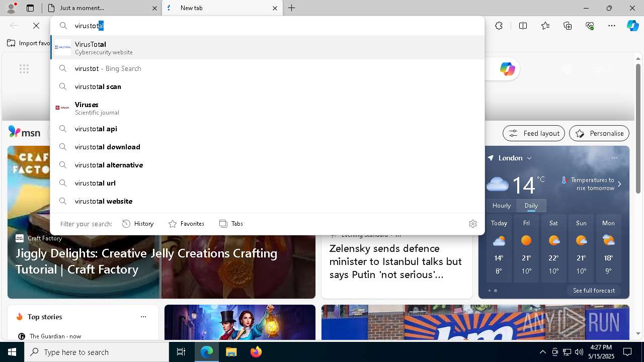Image resolution: width=644 pixels, height=362 pixels.
Task: Launch Firefox from taskbar
Action: (256, 352)
